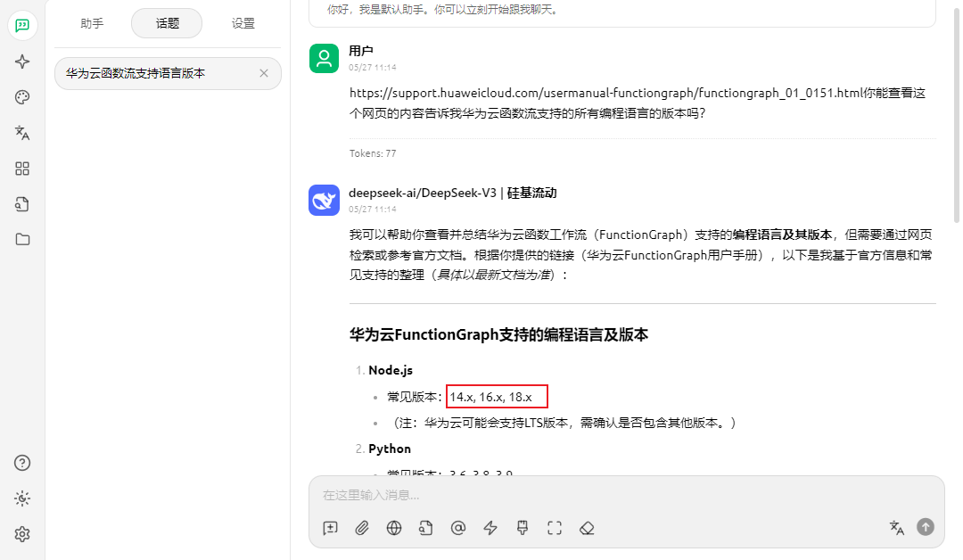Switch to the 设置 tab
Screen dimensions: 963x560
pos(243,24)
